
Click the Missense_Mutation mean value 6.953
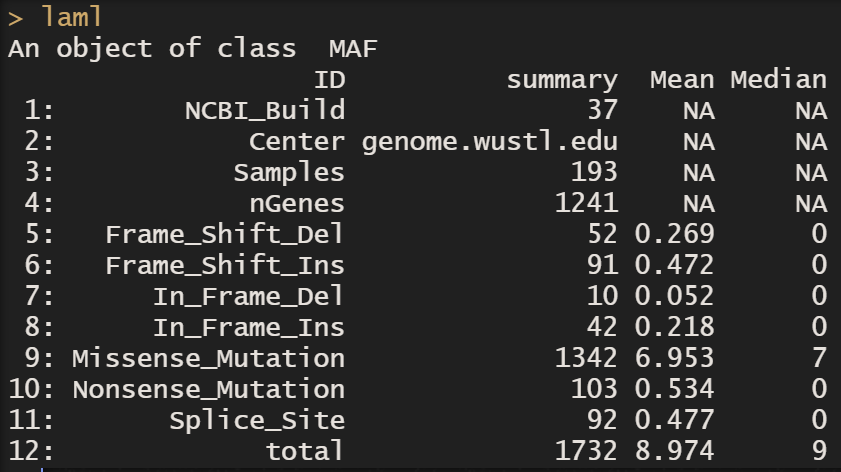[674, 358]
